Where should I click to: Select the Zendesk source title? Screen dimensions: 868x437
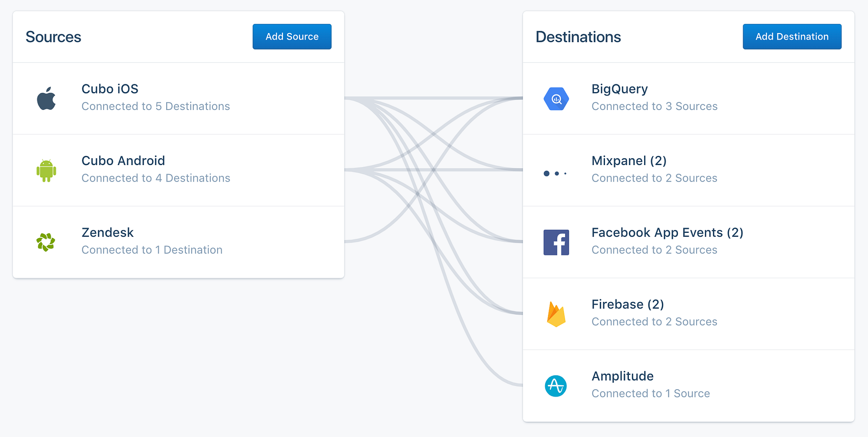108,232
